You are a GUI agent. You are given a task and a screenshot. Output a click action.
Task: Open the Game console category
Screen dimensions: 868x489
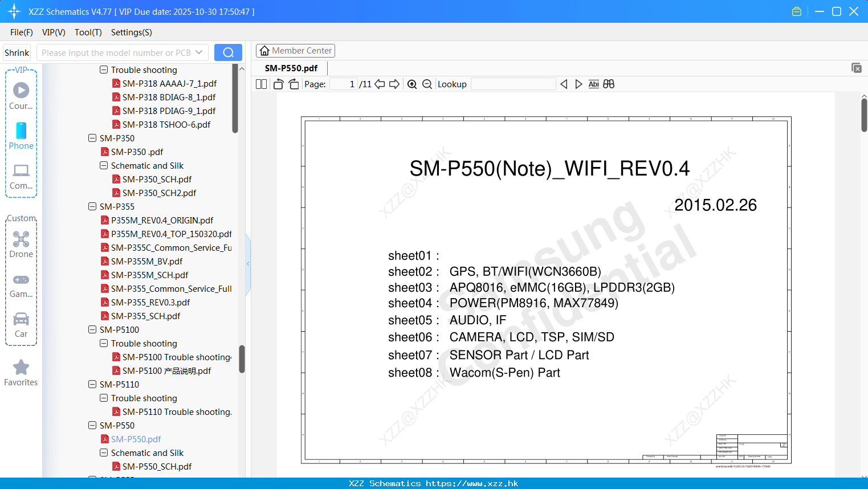click(x=21, y=286)
